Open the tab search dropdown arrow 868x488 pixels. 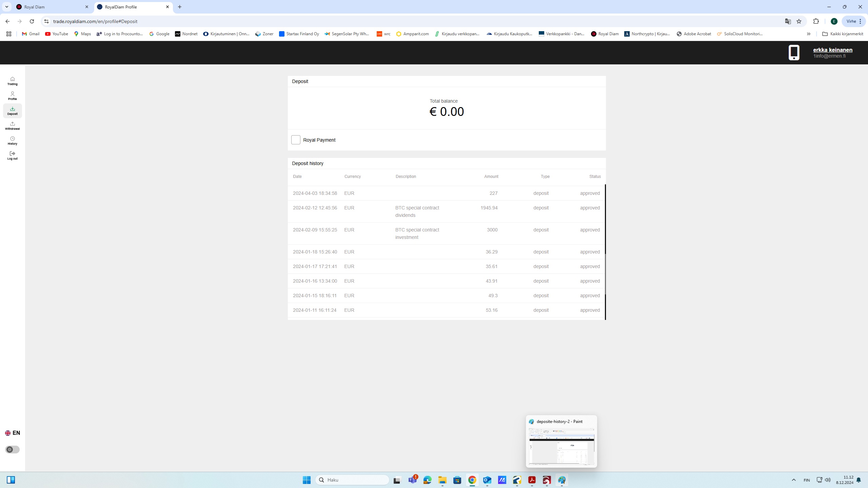point(6,7)
